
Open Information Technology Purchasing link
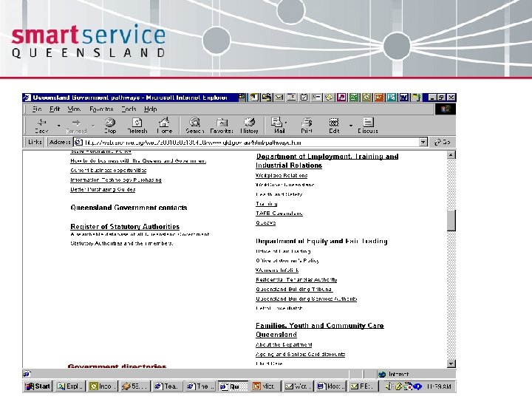click(x=116, y=180)
